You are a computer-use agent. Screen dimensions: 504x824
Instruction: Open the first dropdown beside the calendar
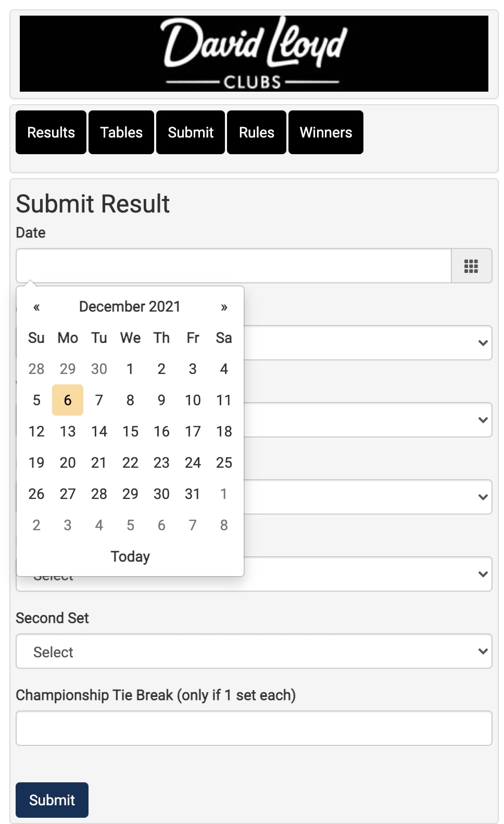(x=368, y=343)
